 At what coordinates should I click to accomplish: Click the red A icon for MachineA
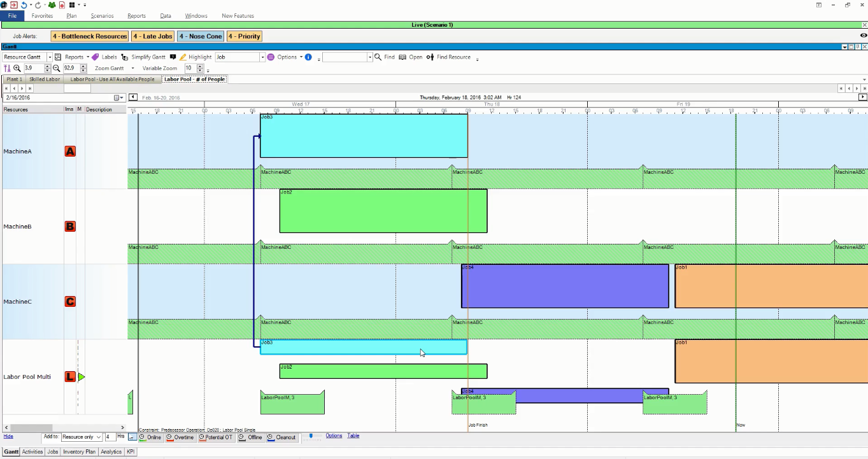(70, 152)
